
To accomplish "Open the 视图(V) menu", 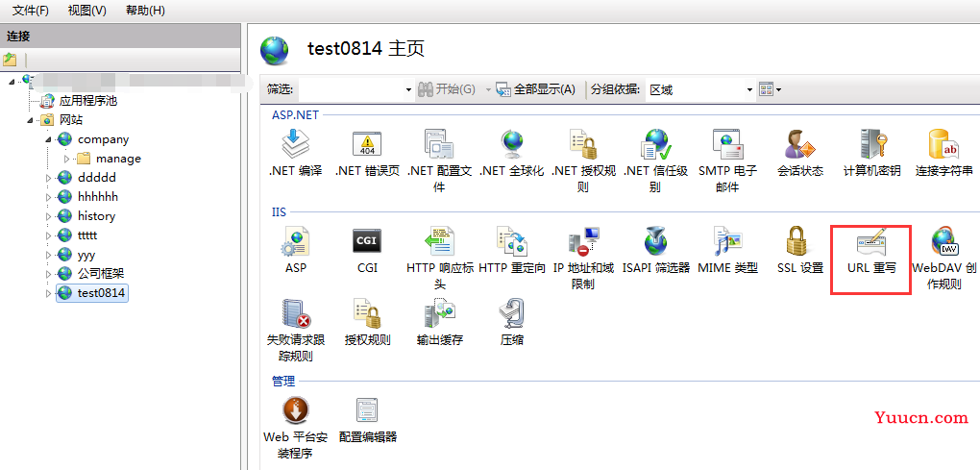I will point(86,11).
